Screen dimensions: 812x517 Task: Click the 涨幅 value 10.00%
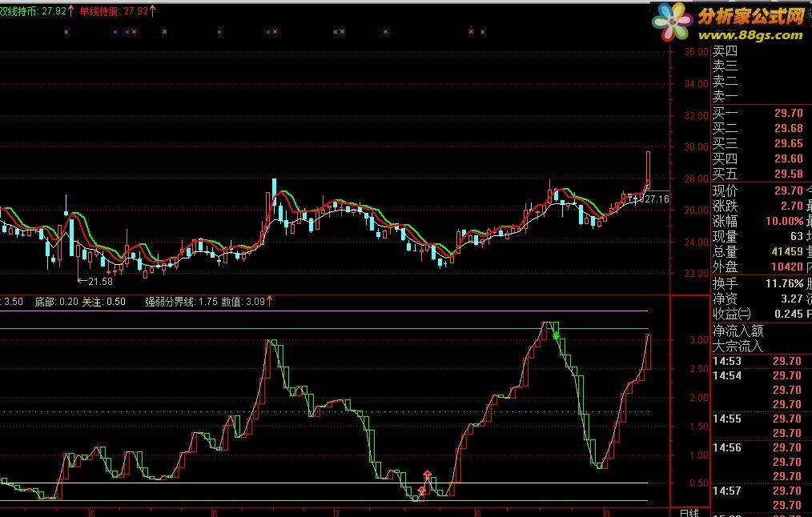pos(785,222)
